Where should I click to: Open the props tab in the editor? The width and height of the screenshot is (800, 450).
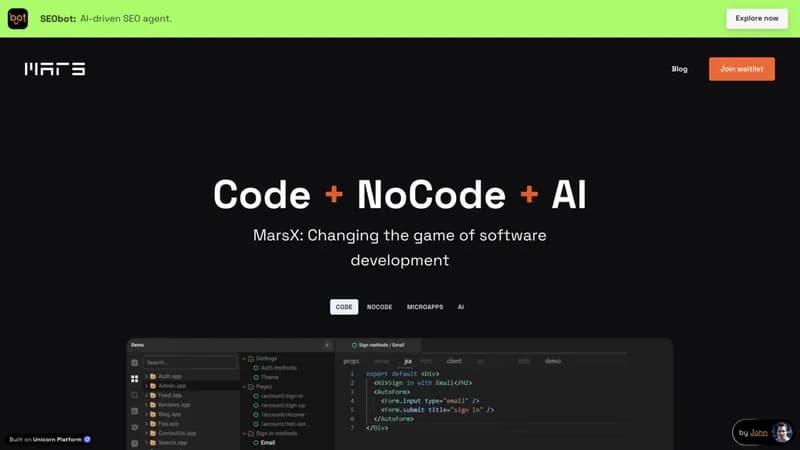[x=351, y=361]
